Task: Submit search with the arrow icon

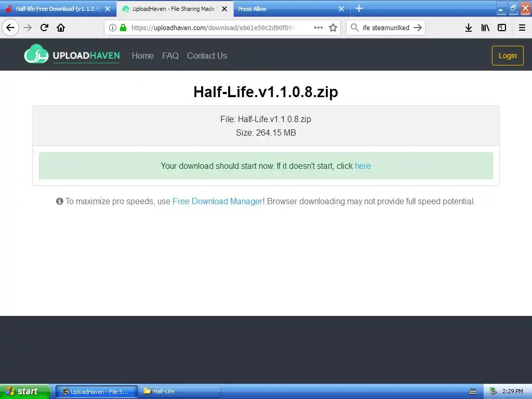Action: coord(418,28)
